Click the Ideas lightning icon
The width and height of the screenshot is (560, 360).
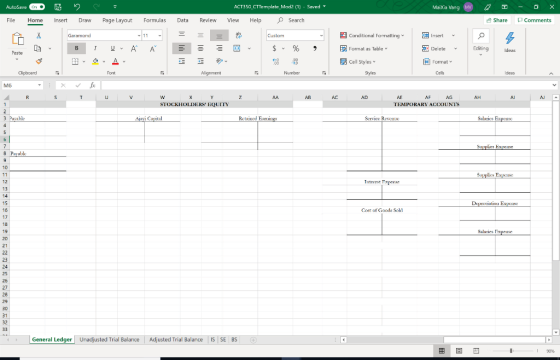pos(510,38)
